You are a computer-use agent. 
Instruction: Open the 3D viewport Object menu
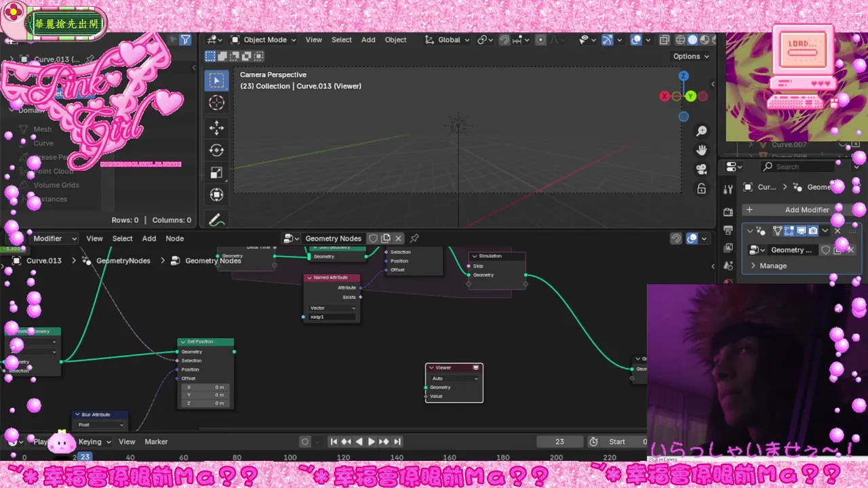pyautogui.click(x=395, y=40)
